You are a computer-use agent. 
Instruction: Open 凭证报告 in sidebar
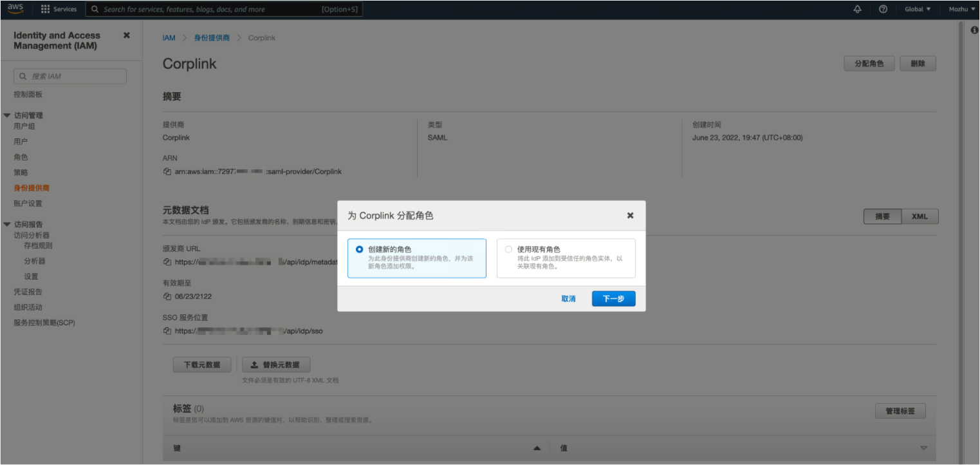[28, 292]
